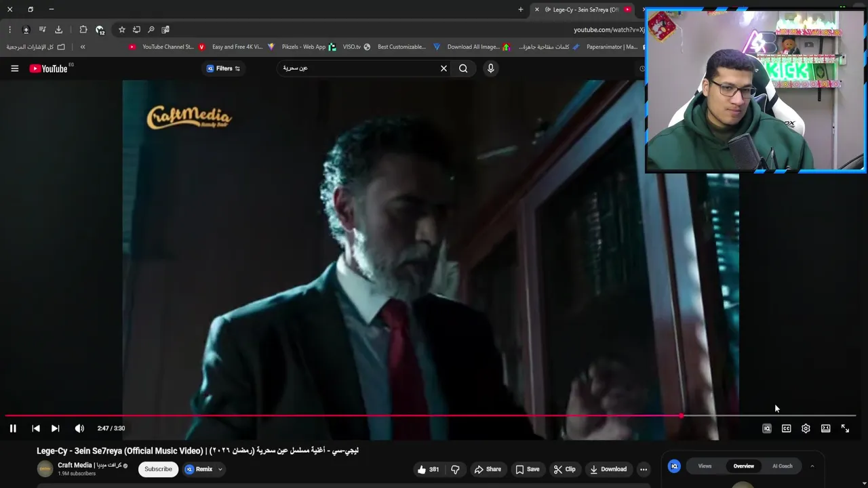Subscribe to Craft Media channel
Image resolution: width=868 pixels, height=488 pixels.
pos(158,469)
